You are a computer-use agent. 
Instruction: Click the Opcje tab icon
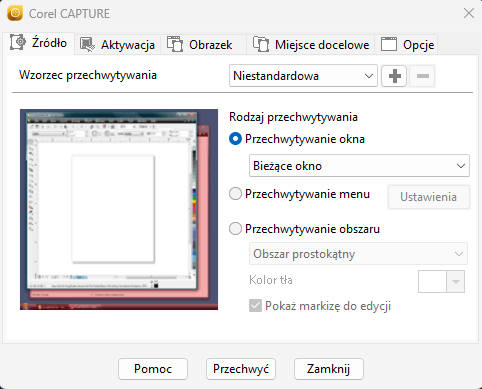pos(389,44)
